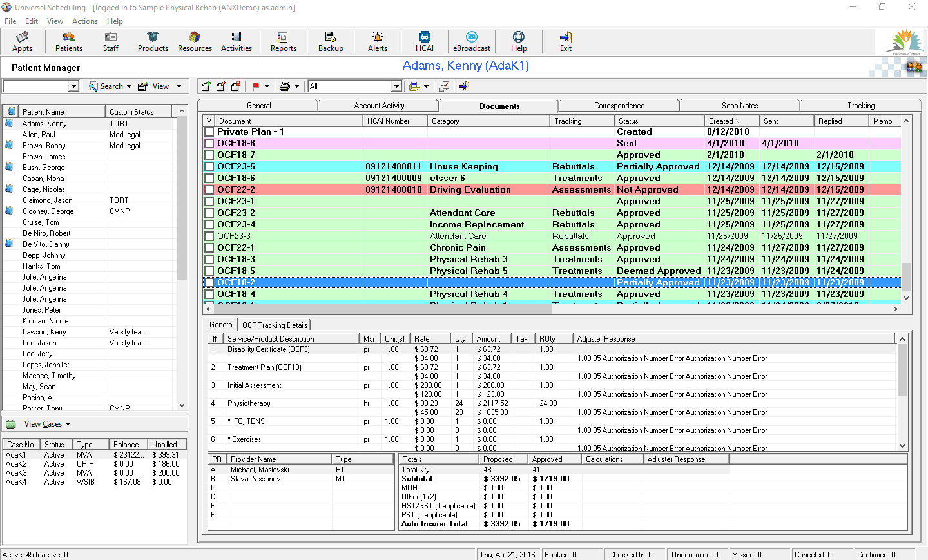Click the Backup toolbar icon

331,41
